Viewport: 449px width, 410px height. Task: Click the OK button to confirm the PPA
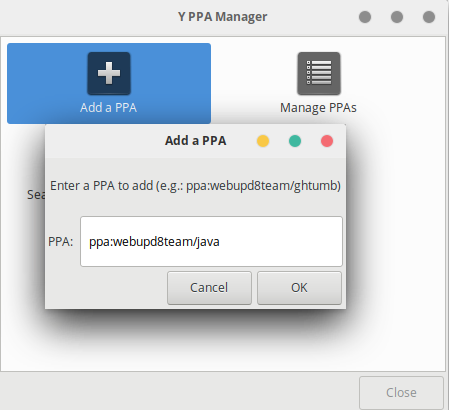(x=299, y=288)
